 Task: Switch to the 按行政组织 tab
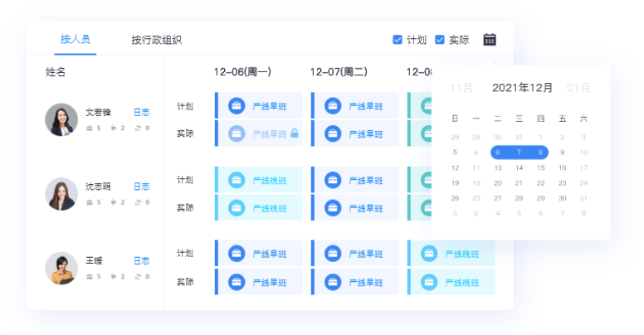(x=156, y=39)
